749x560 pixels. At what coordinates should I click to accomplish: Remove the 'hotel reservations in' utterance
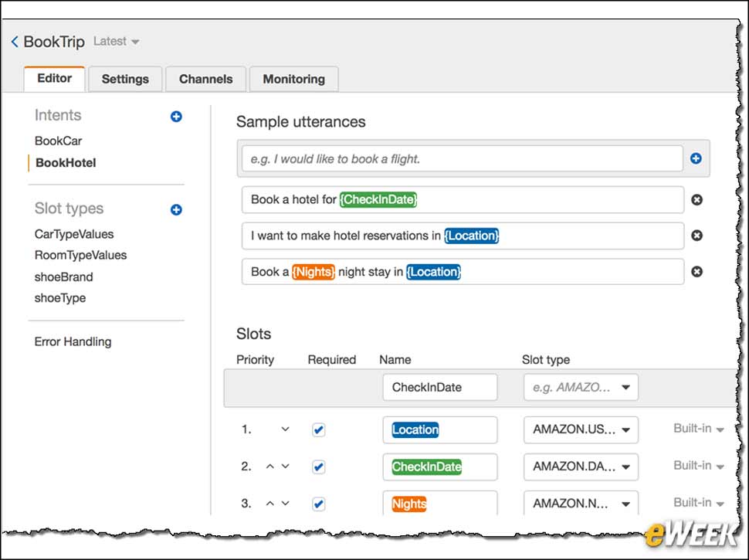[697, 236]
